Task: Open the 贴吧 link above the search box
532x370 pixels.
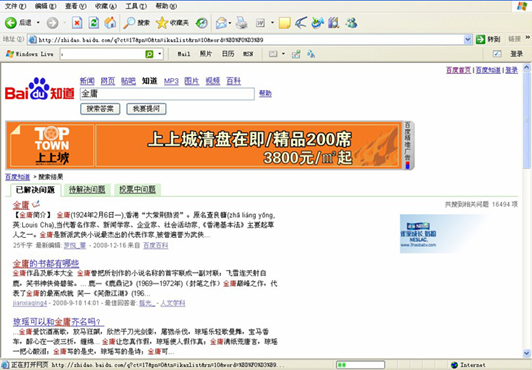Action: point(128,81)
